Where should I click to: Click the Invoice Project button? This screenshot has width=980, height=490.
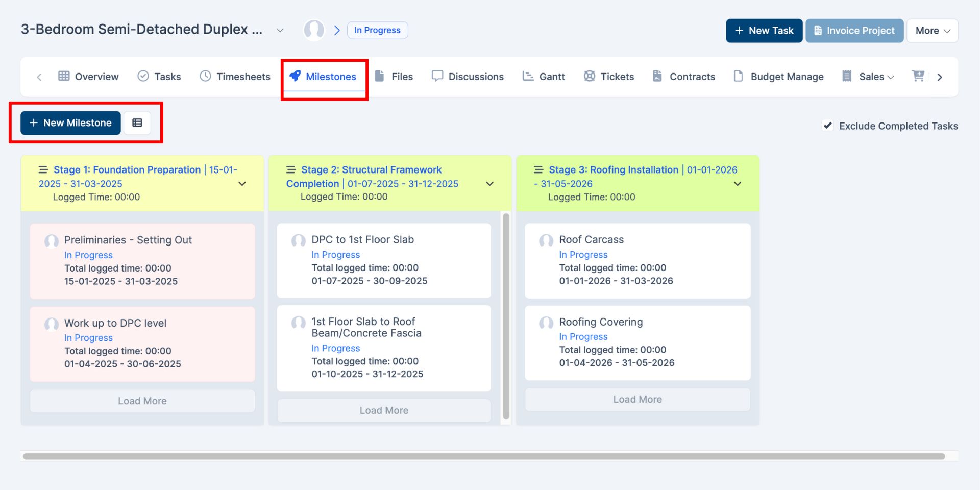coord(854,31)
